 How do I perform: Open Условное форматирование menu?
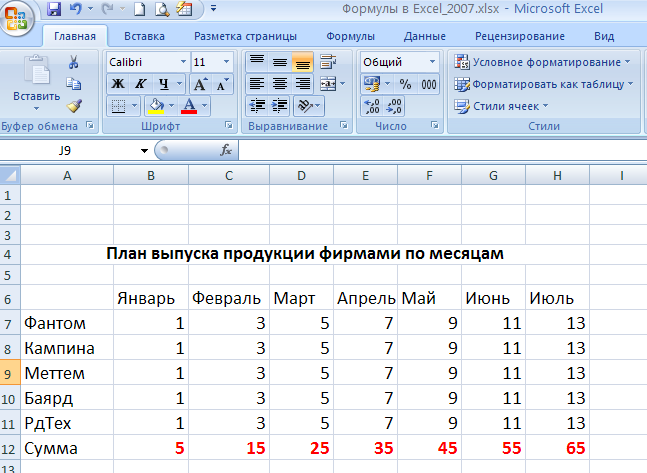pyautogui.click(x=542, y=62)
